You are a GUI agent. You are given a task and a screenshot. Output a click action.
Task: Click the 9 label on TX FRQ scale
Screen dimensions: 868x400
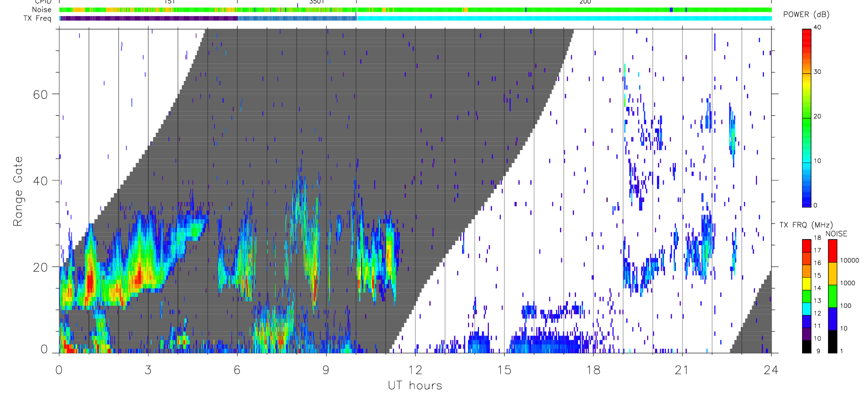[x=818, y=351]
